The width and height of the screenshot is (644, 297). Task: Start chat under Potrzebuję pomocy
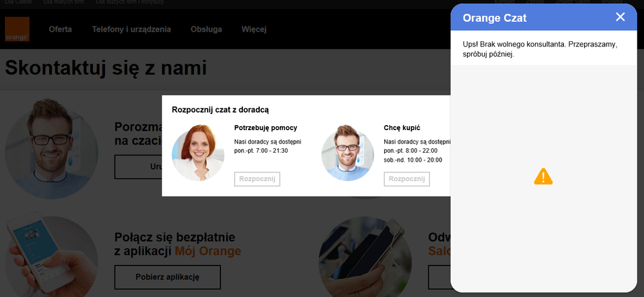coord(257,179)
